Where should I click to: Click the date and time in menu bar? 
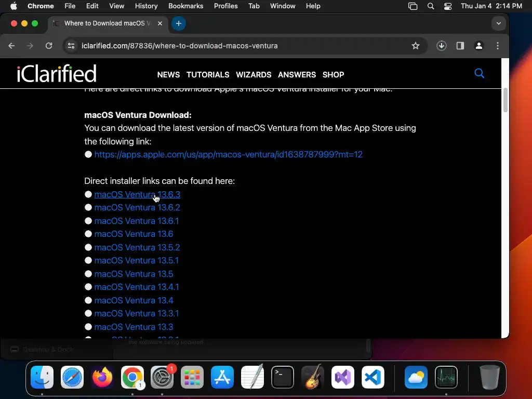point(491,6)
